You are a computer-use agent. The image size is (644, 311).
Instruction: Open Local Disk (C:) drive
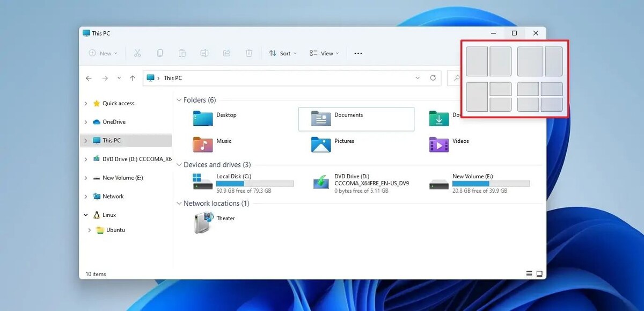(243, 183)
